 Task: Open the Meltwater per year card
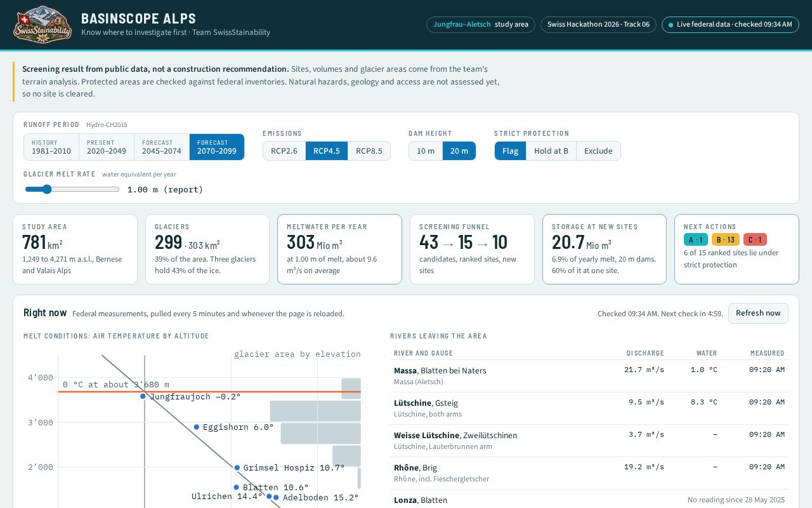(339, 249)
